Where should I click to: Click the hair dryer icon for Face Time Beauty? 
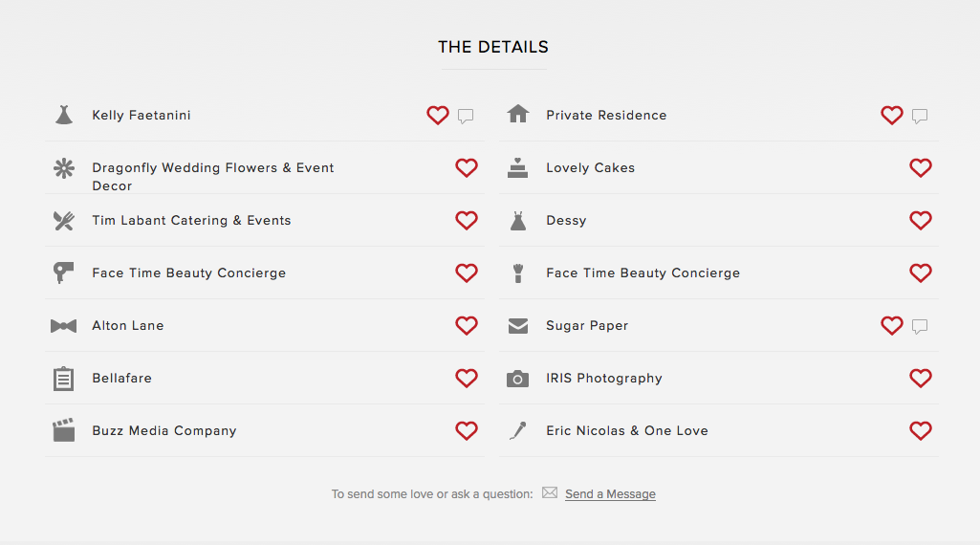click(x=64, y=272)
